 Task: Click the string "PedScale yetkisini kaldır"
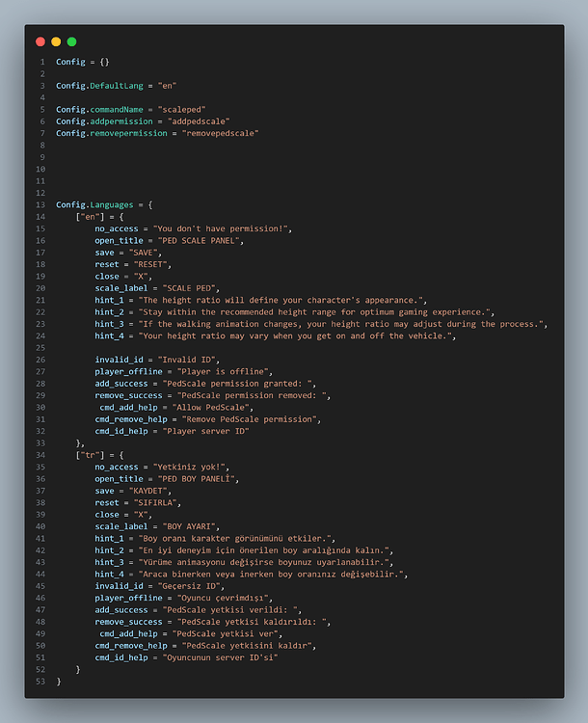247,646
